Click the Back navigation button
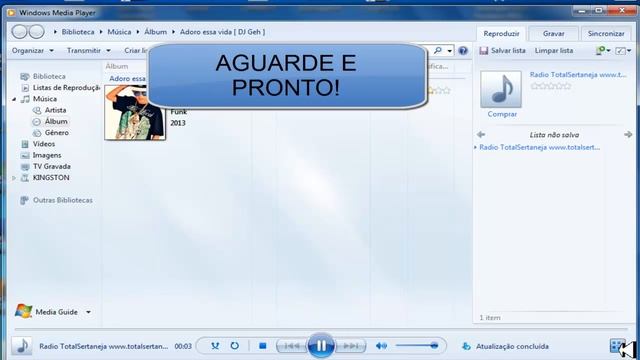This screenshot has width=640, height=360. click(x=19, y=32)
